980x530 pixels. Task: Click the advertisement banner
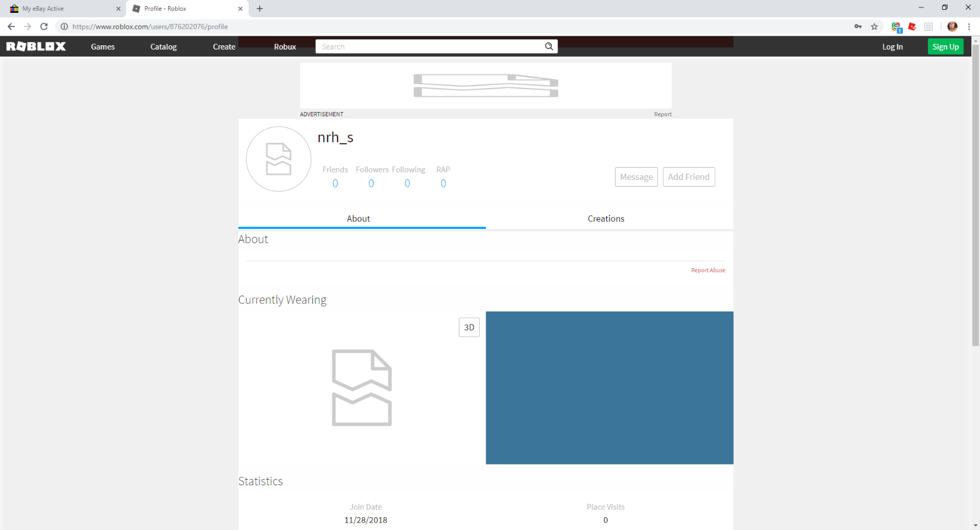click(486, 86)
